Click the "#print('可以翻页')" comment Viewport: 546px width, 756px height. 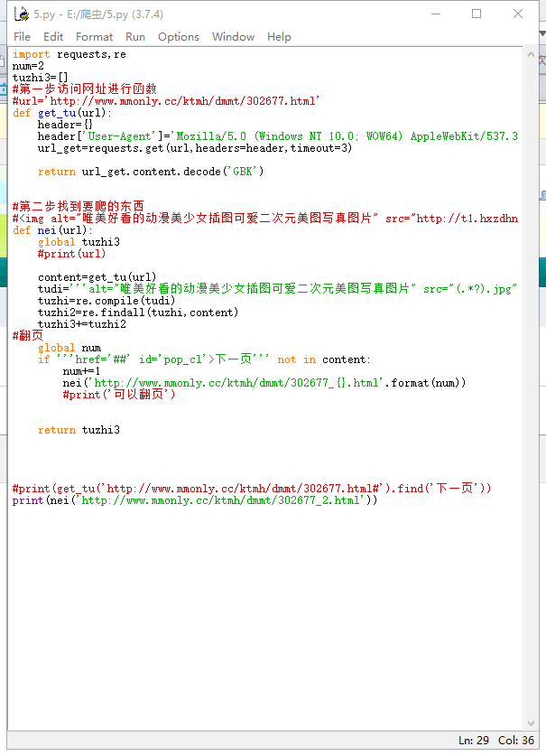119,395
